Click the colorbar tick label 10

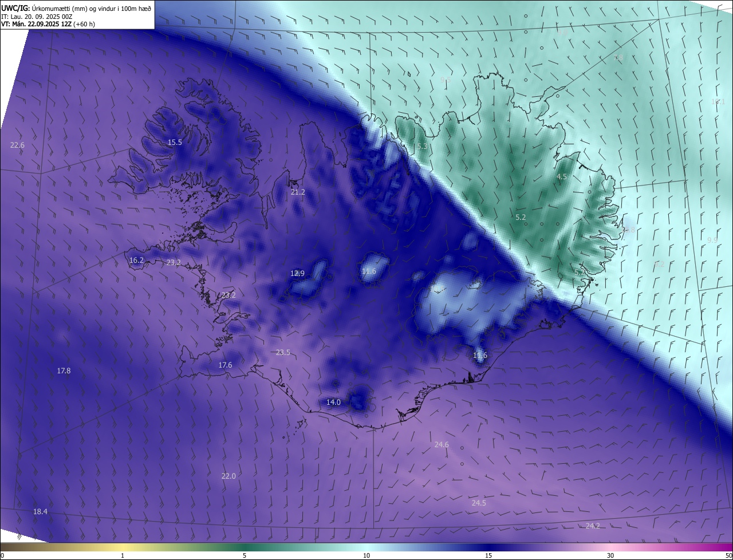coord(366,555)
